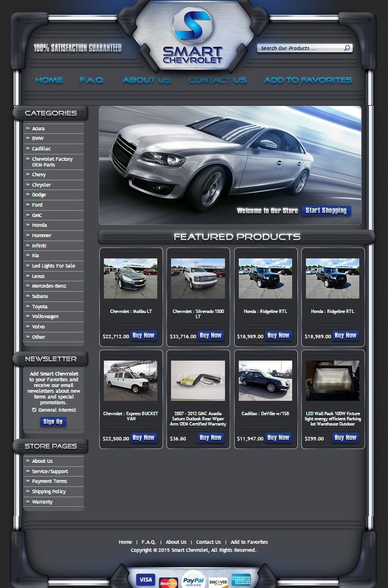The image size is (388, 588).
Task: Click the hero banner car image
Action: coord(230,165)
